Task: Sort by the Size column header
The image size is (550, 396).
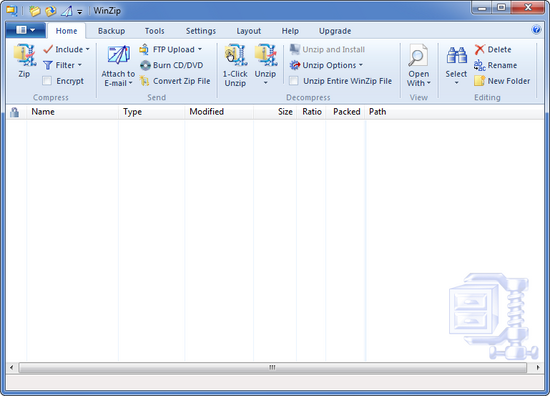Action: pos(275,112)
